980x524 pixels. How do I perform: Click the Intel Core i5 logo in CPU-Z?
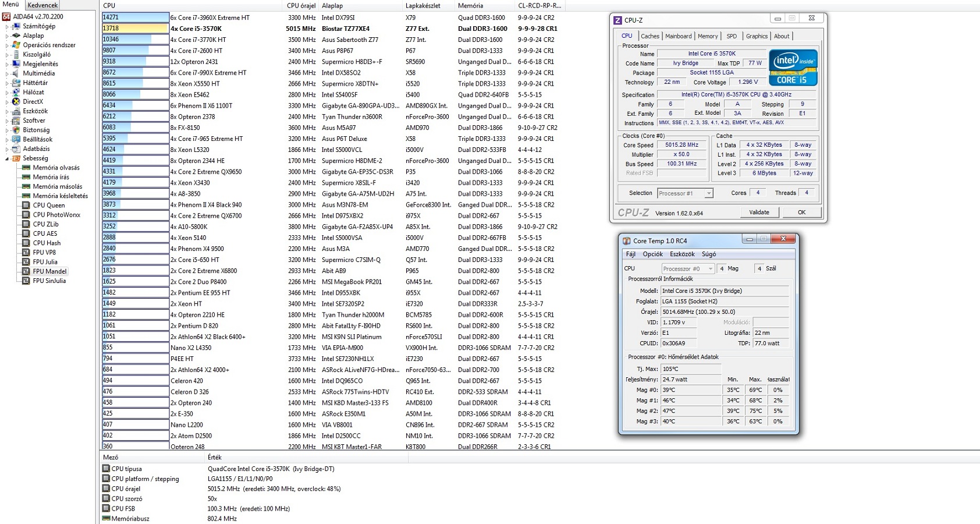tap(793, 68)
